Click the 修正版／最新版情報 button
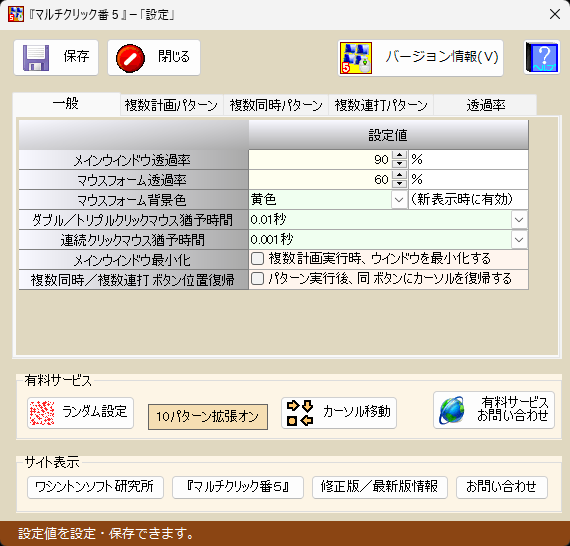The height and width of the screenshot is (546, 570). click(380, 487)
